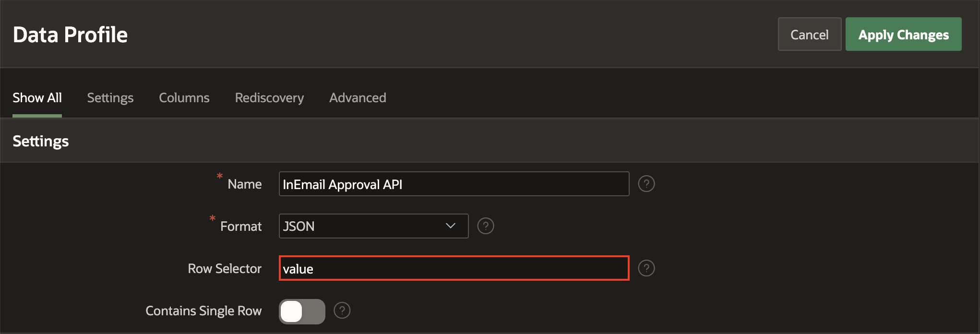The image size is (980, 334).
Task: Click the Settings section heading
Action: [41, 141]
